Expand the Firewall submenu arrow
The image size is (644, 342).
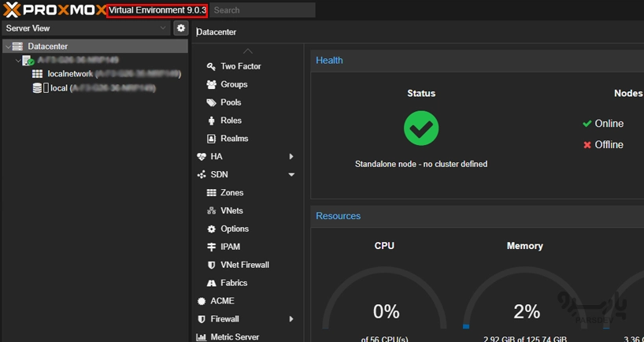291,319
